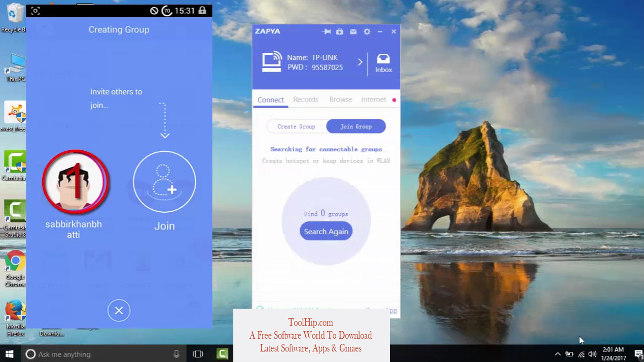This screenshot has width=644, height=362.
Task: Open Zapya camera/screenshot icon in title bar
Action: 340,31
